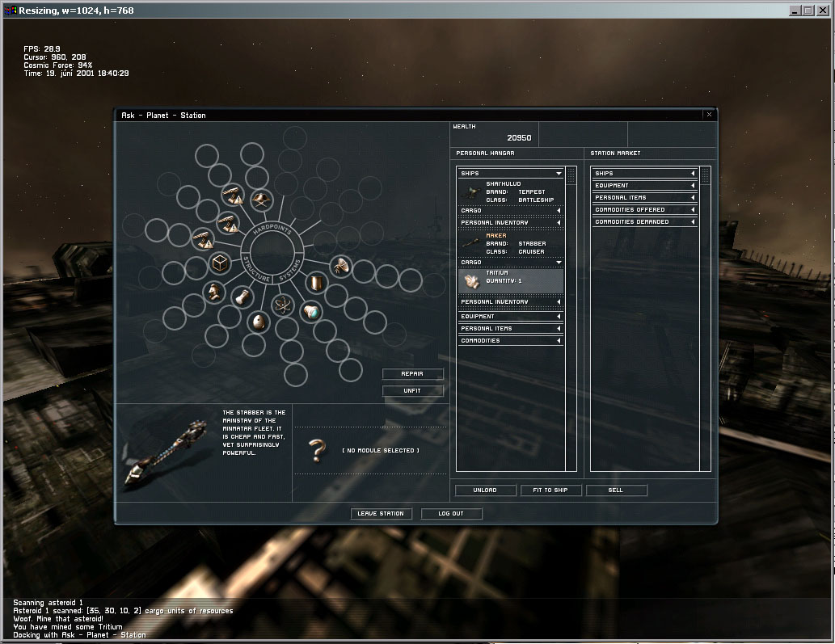Viewport: 835px width, 644px height.
Task: Click the 'You have mined some Tritium' log line
Action: pos(68,627)
